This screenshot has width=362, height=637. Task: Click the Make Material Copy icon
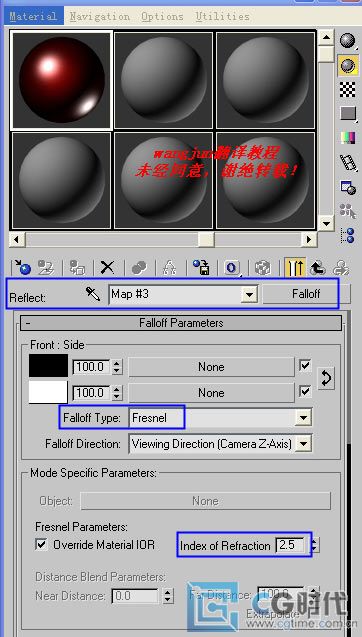click(139, 268)
